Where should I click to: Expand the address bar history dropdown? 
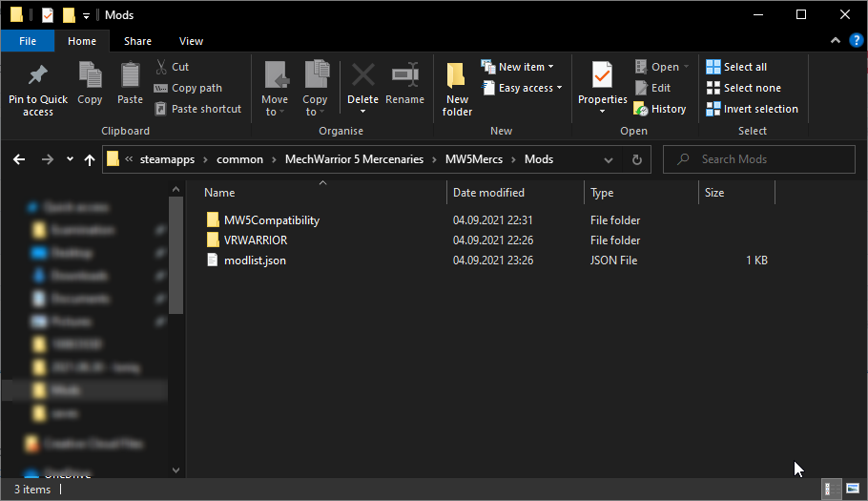coord(609,160)
